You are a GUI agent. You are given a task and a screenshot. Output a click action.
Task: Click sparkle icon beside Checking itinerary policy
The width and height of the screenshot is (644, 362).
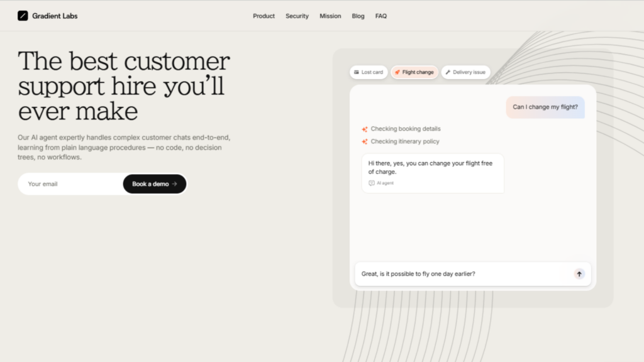[x=364, y=141]
